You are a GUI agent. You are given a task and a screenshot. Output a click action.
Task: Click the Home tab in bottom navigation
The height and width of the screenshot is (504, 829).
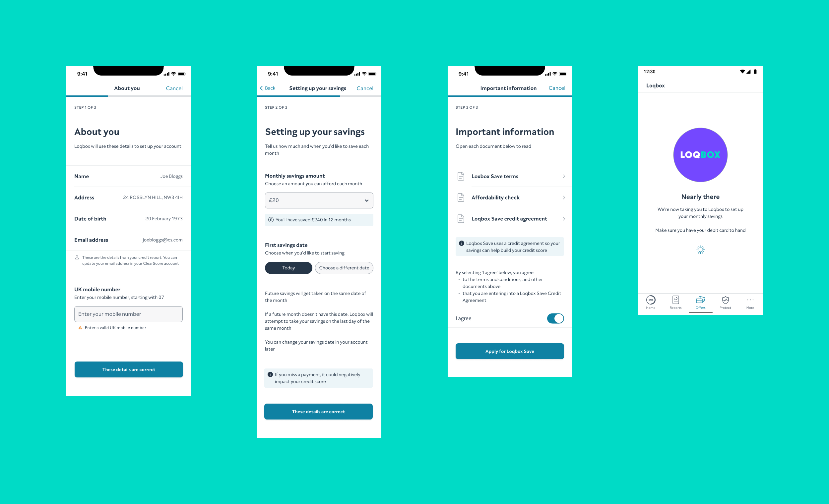coord(650,302)
